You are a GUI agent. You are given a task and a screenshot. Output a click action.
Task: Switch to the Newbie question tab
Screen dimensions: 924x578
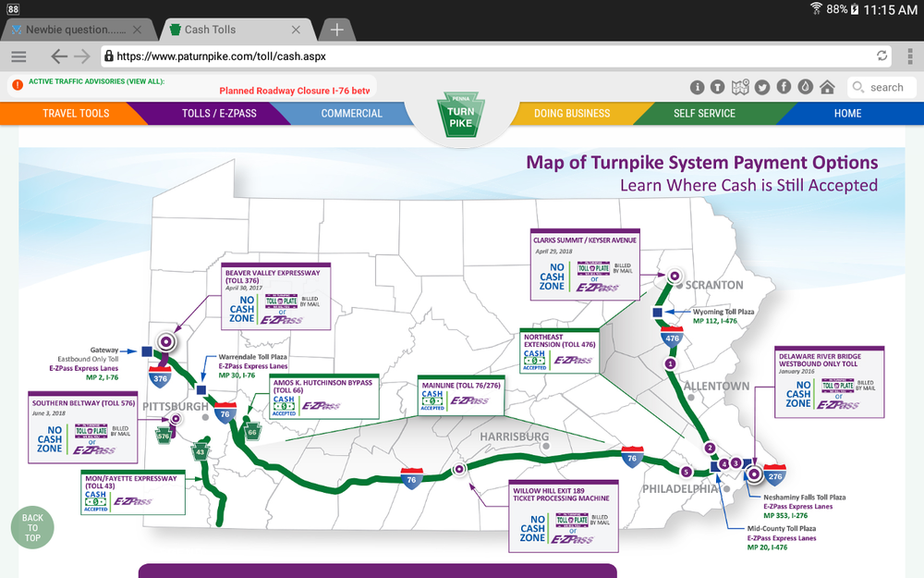[76, 30]
